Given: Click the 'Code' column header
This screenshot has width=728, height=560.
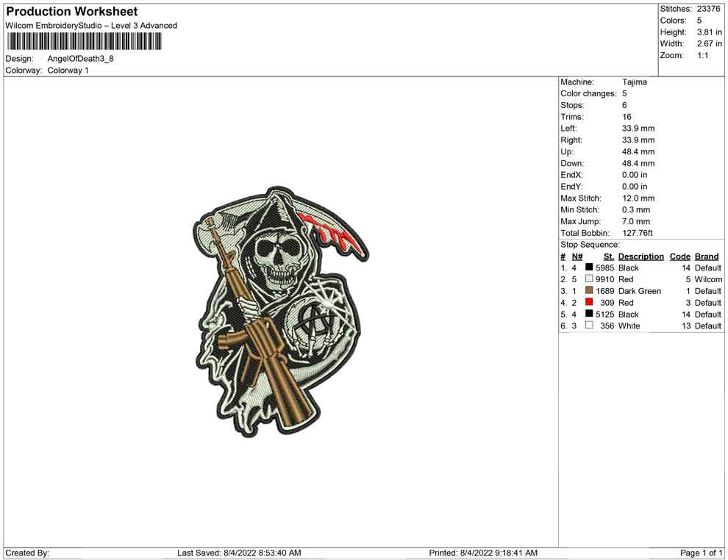Looking at the screenshot, I should pyautogui.click(x=680, y=256).
